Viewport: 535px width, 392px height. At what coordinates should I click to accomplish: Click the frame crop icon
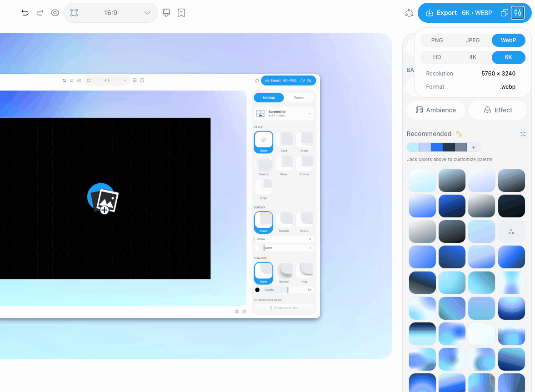click(74, 13)
